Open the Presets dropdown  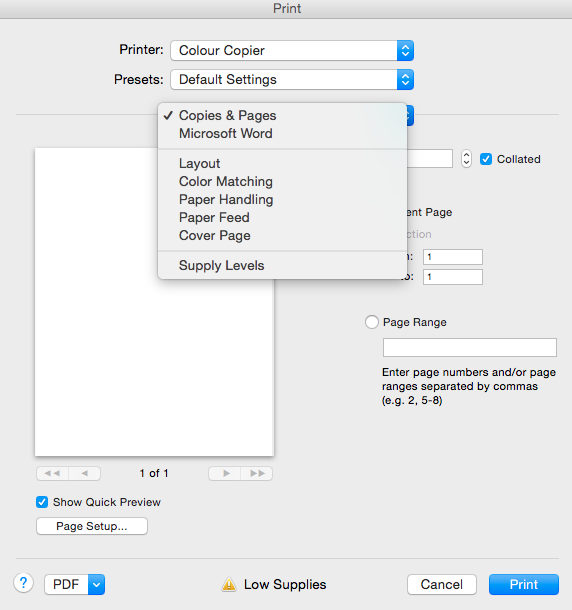292,80
